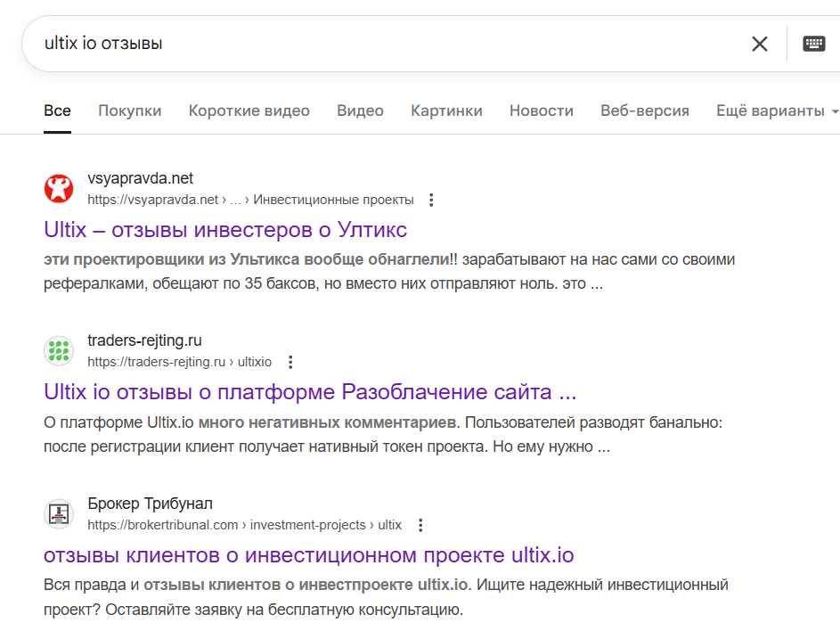840x631 pixels.
Task: Switch to the Видео tab
Action: 360,111
